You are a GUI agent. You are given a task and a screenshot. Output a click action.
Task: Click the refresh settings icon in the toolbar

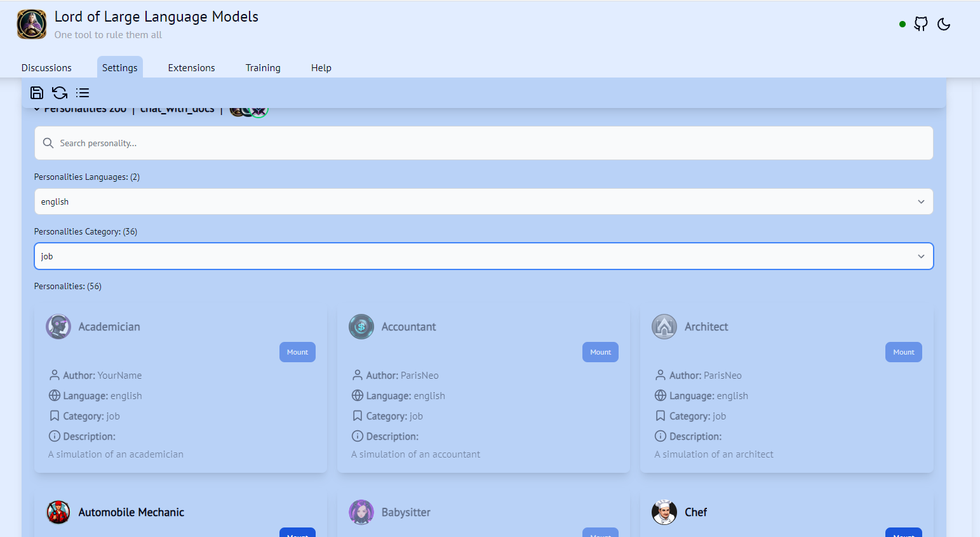[x=59, y=93]
